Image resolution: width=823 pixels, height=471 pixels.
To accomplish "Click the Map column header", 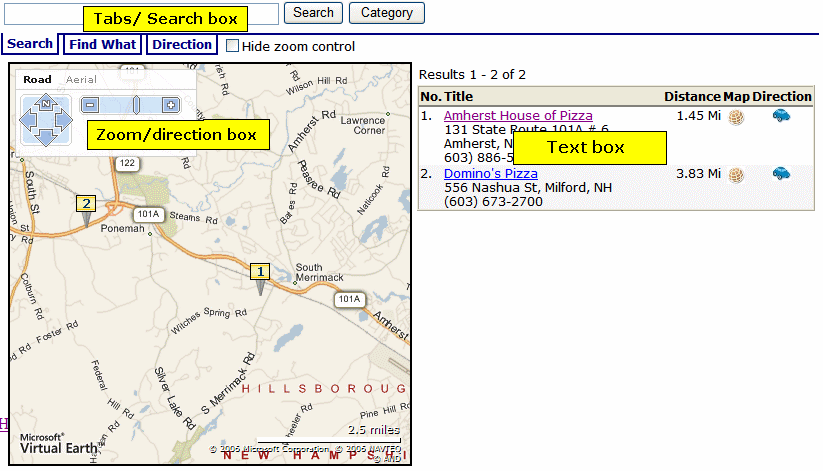I will pos(736,97).
